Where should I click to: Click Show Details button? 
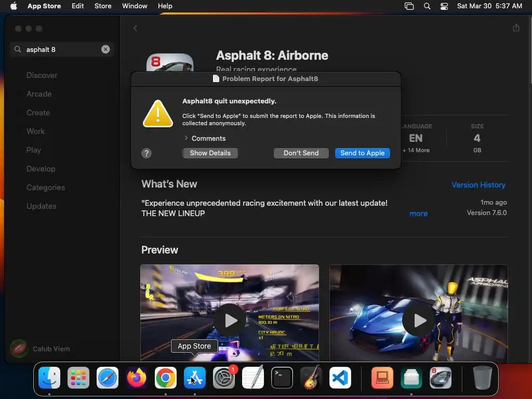click(210, 153)
